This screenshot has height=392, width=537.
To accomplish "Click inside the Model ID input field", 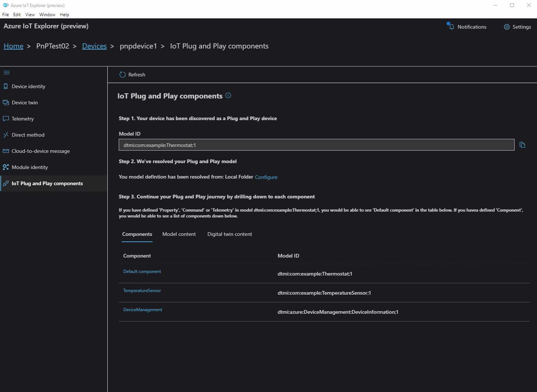I will click(316, 145).
